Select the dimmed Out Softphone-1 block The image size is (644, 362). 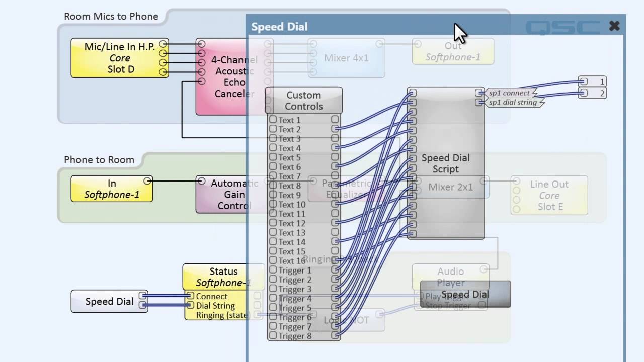(x=453, y=51)
